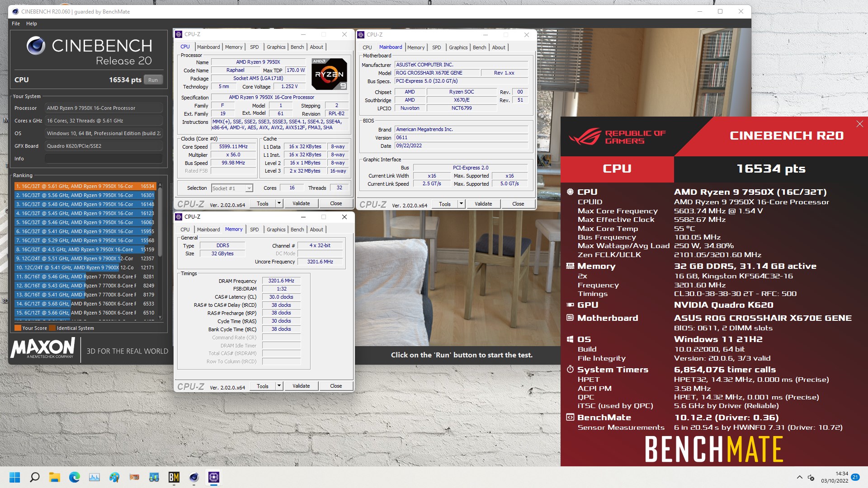Open the Windows Start menu
Screen dimensions: 868x488
[x=14, y=477]
